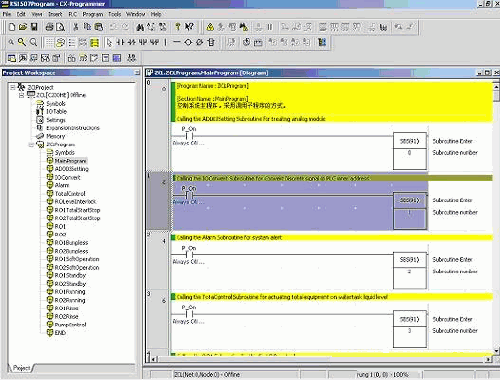Viewport: 500px width, 380px height.
Task: Toggle the project workspace window icon
Action: 12,58
